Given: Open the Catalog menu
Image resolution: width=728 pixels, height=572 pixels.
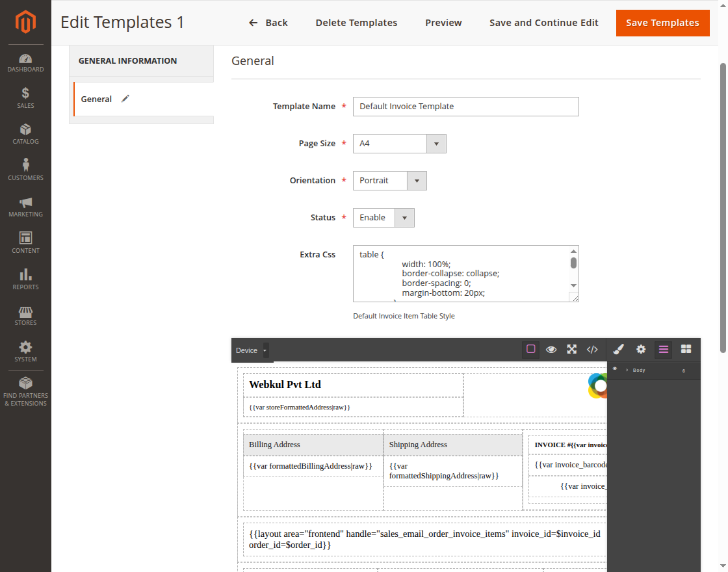Looking at the screenshot, I should click(x=25, y=134).
